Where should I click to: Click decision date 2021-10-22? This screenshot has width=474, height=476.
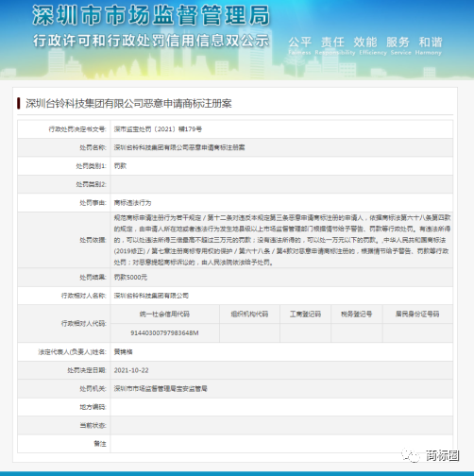tap(131, 370)
